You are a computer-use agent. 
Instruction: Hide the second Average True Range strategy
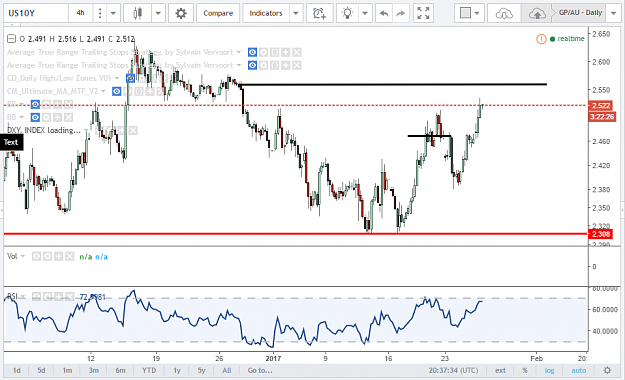pos(252,65)
